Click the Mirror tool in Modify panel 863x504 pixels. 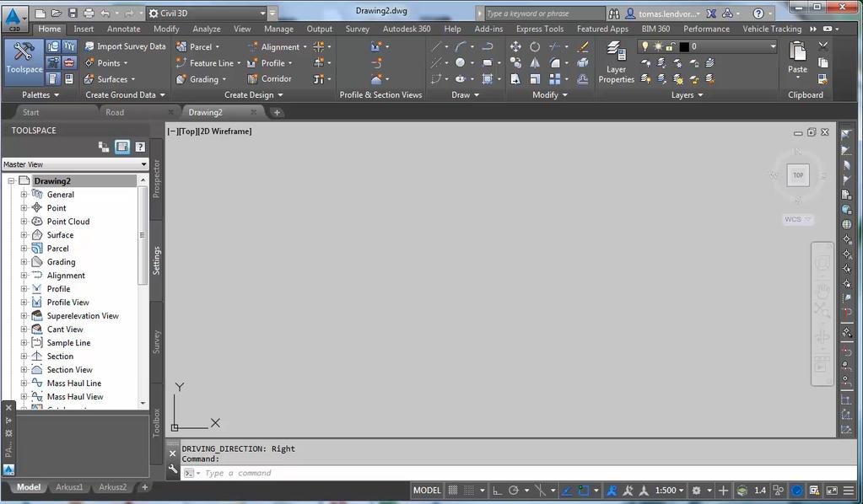click(x=535, y=62)
